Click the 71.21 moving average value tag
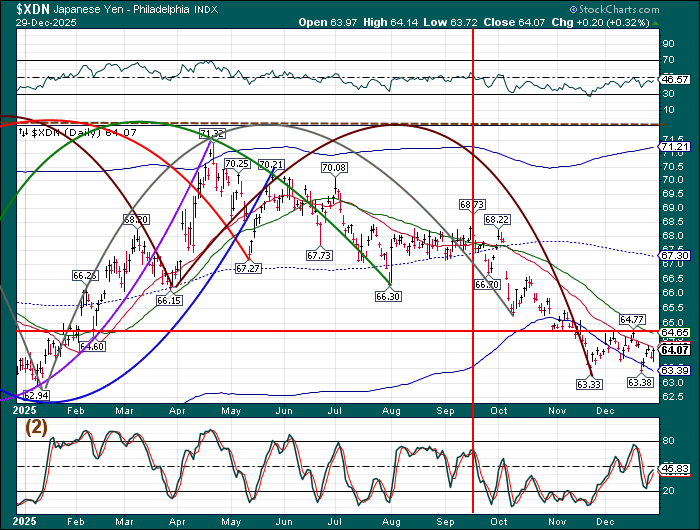 pos(675,147)
